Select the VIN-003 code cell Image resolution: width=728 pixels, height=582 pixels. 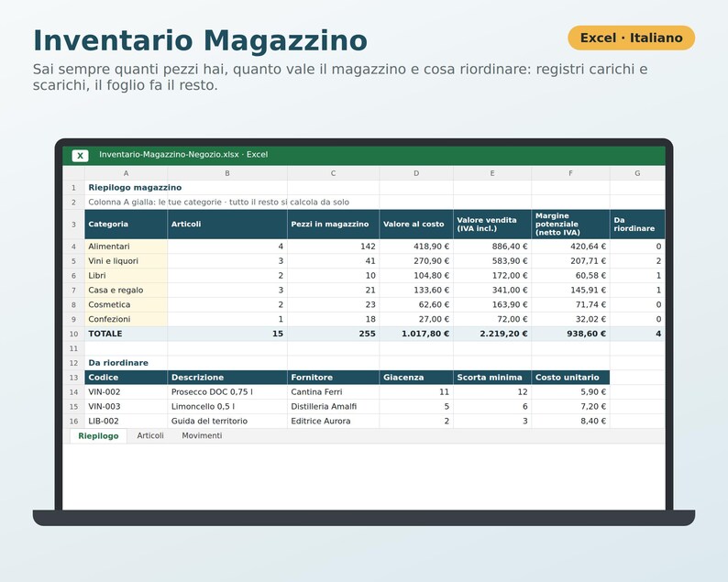pos(126,407)
